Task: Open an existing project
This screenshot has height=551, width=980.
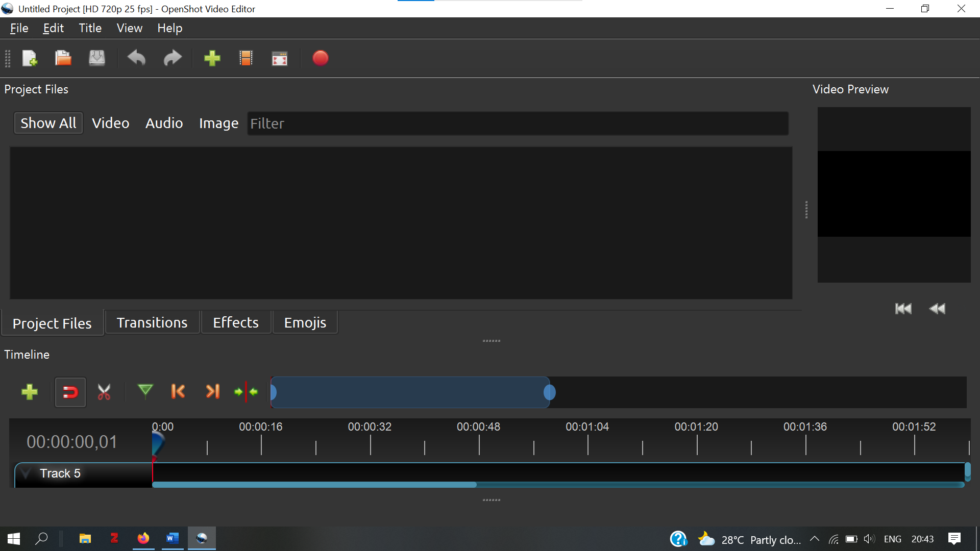Action: 62,58
